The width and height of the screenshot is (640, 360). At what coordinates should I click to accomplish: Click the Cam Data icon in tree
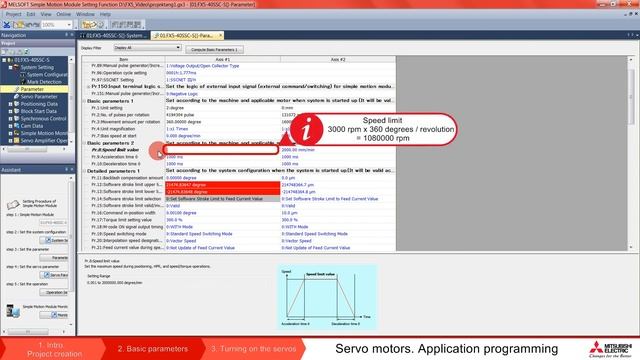[16, 126]
